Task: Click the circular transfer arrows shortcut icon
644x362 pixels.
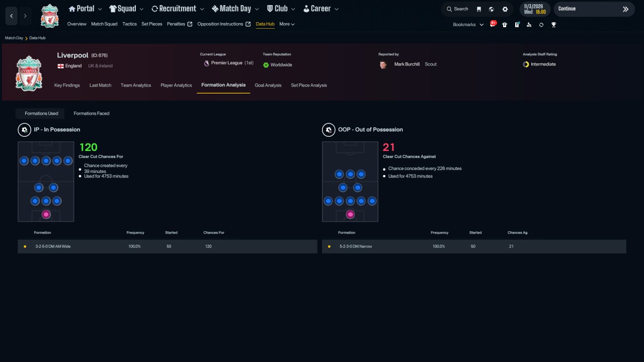Action: (541, 25)
